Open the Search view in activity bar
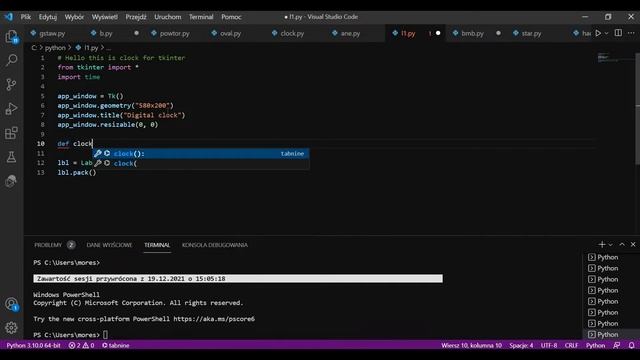The height and width of the screenshot is (360, 640). click(11, 60)
